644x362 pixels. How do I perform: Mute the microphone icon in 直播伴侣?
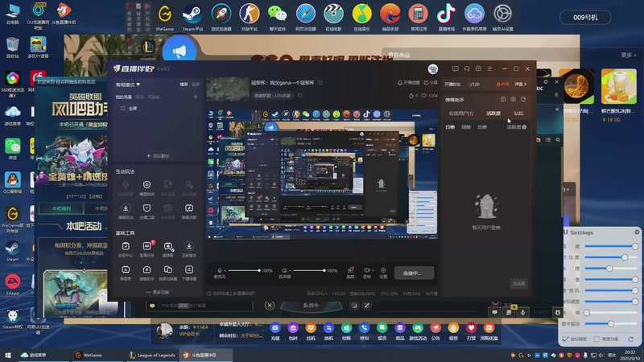(x=219, y=270)
